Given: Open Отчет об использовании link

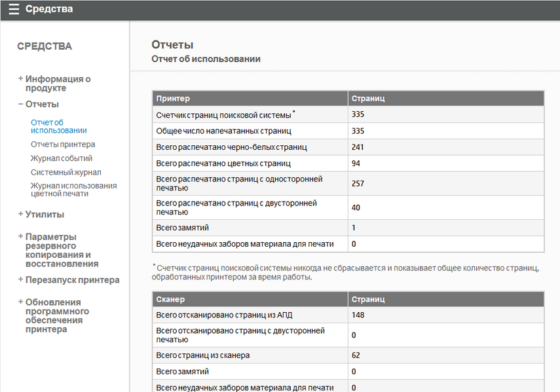Looking at the screenshot, I should point(58,126).
